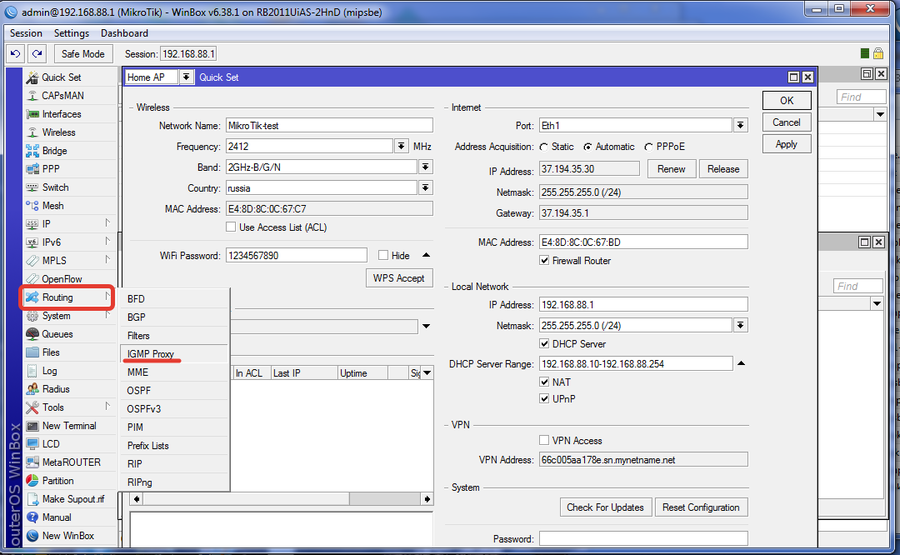Open the Home AP mode dropdown
Viewport: 900px width, 555px height.
click(x=187, y=77)
